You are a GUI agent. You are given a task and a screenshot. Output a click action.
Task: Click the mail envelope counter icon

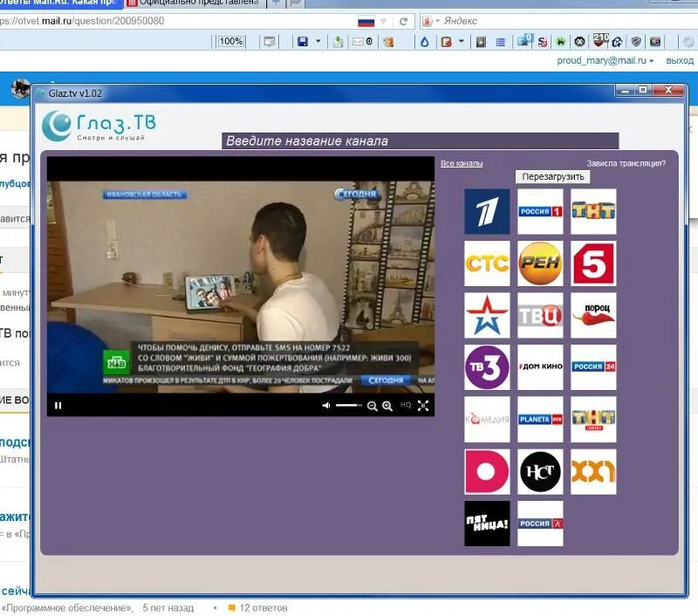362,41
